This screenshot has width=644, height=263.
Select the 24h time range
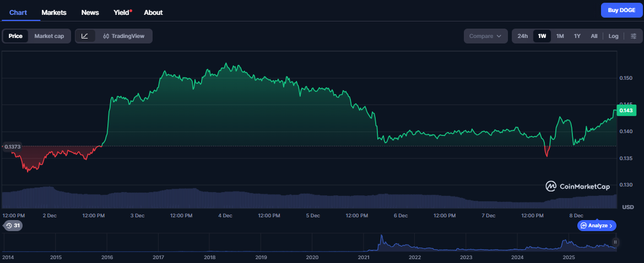[523, 36]
